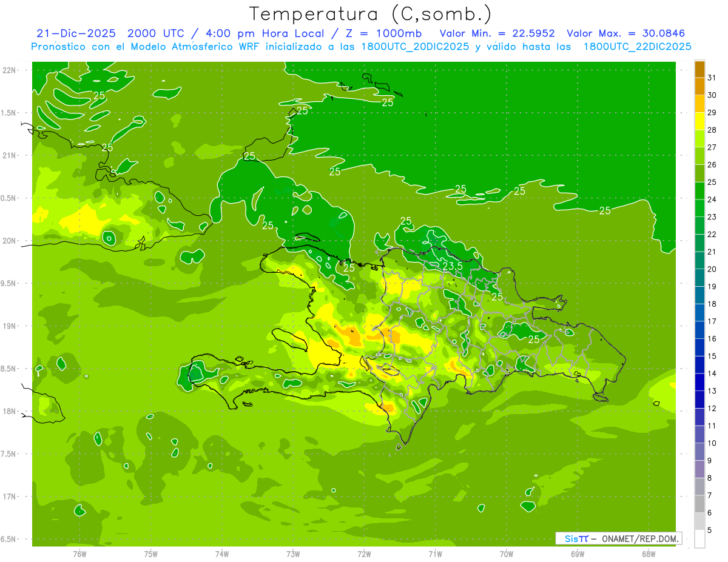Screen dimensions: 728x562
Task: Click the colorbar swatch between 27 and 28
Action: [699, 138]
